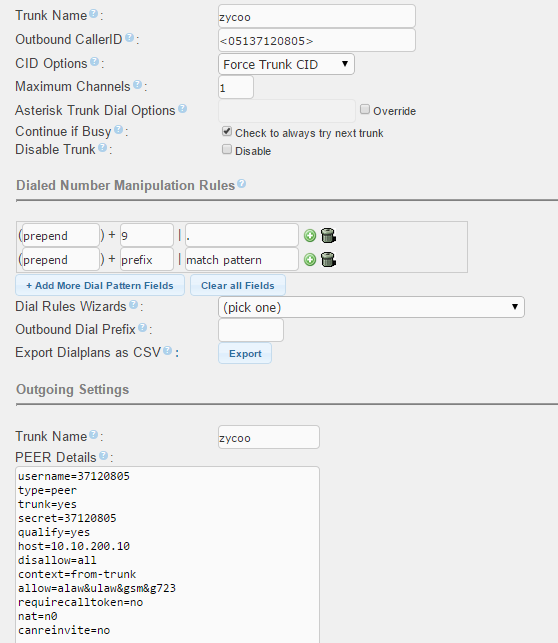Add row after the empty match pattern row

tap(310, 260)
